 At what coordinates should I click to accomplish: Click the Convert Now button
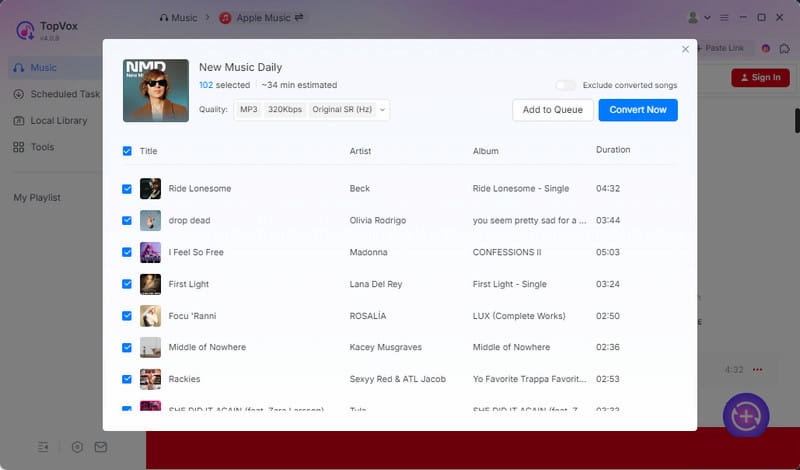click(x=638, y=110)
